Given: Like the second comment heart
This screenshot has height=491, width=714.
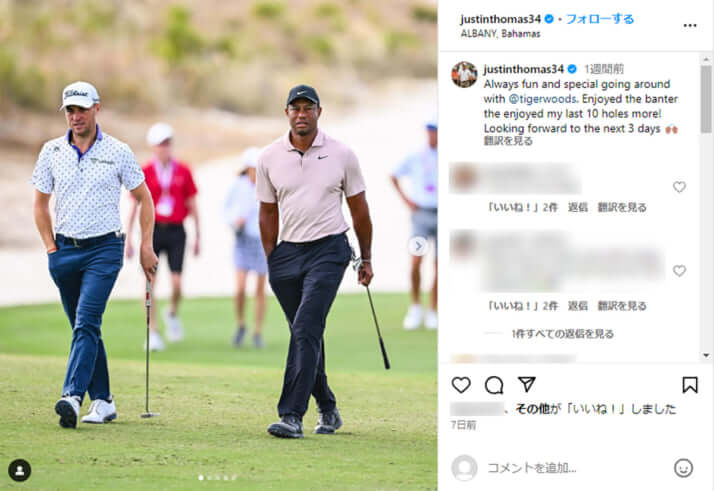Looking at the screenshot, I should 679,271.
